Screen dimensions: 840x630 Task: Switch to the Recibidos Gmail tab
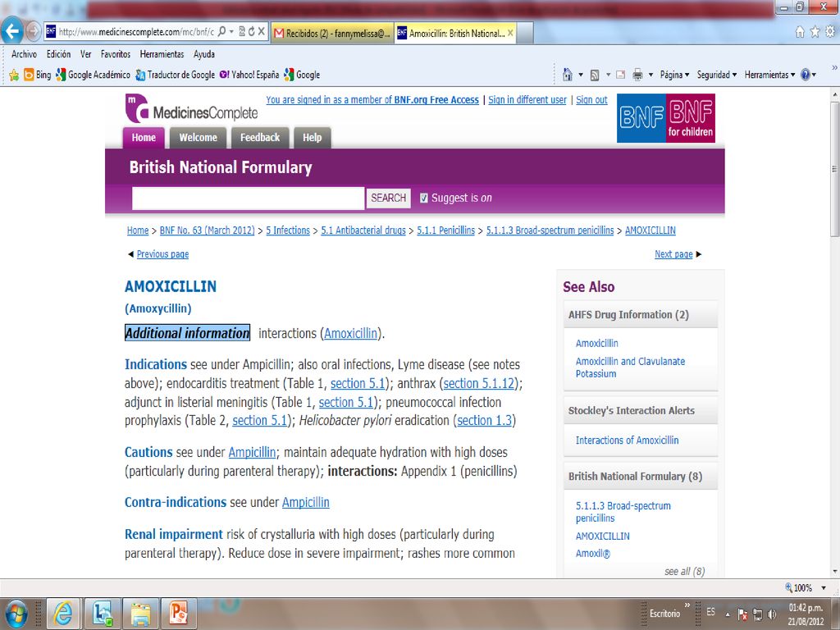[x=333, y=33]
